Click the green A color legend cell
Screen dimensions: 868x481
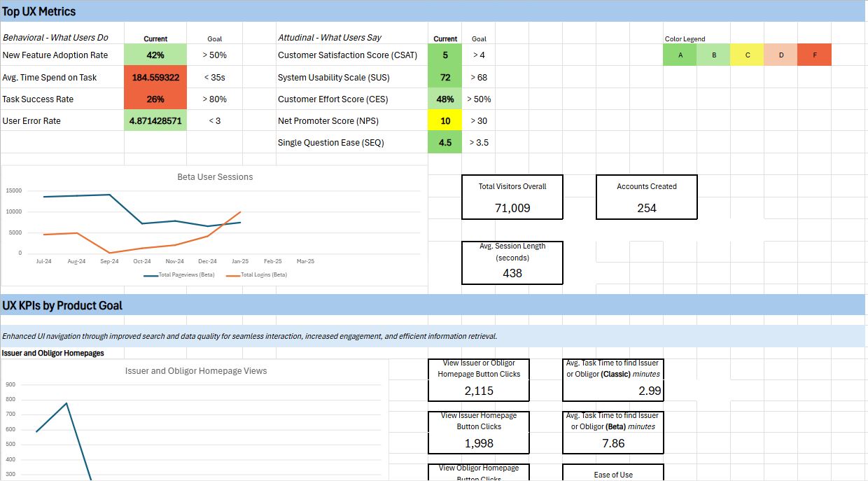[680, 55]
